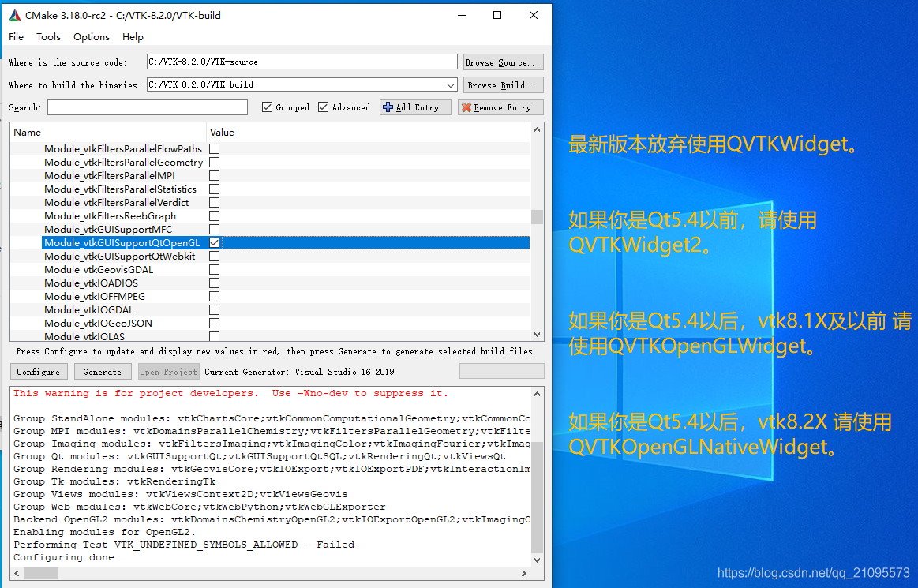The width and height of the screenshot is (918, 588).
Task: Select the Module_vtkFiltersReebGraph entry name
Action: click(110, 216)
